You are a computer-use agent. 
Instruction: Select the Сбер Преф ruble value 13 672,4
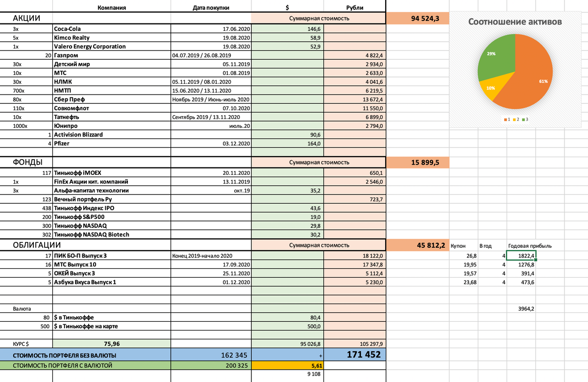(355, 99)
